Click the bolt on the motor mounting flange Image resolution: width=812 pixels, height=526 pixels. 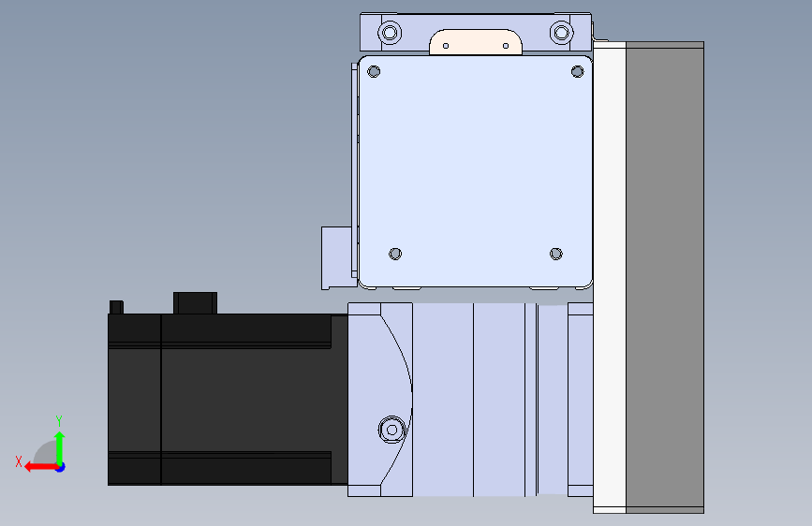click(x=392, y=430)
